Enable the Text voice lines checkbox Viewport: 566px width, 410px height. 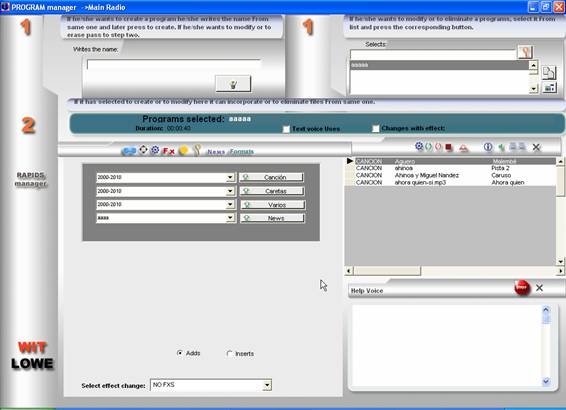286,129
